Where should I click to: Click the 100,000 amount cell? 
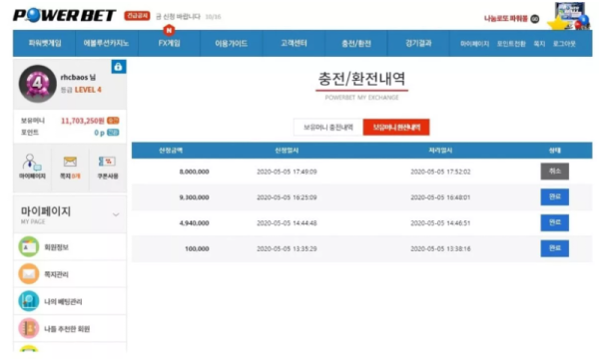point(197,248)
